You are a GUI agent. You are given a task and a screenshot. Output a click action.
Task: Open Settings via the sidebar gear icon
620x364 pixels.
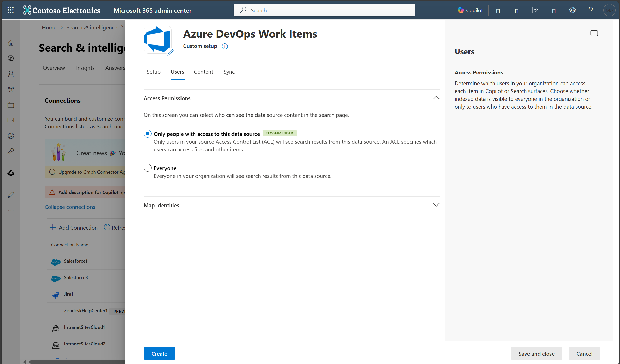11,135
